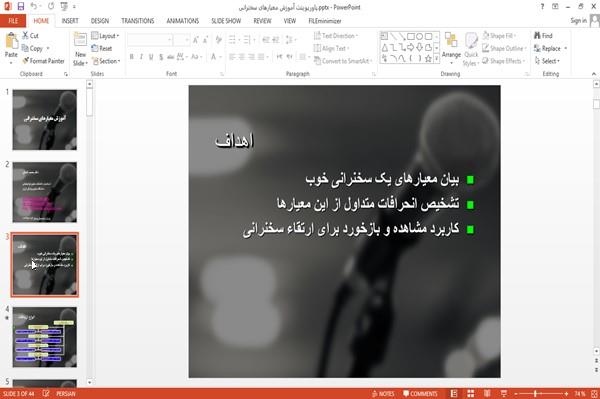Click the Reset slide button
This screenshot has width=600, height=399.
[102, 48]
